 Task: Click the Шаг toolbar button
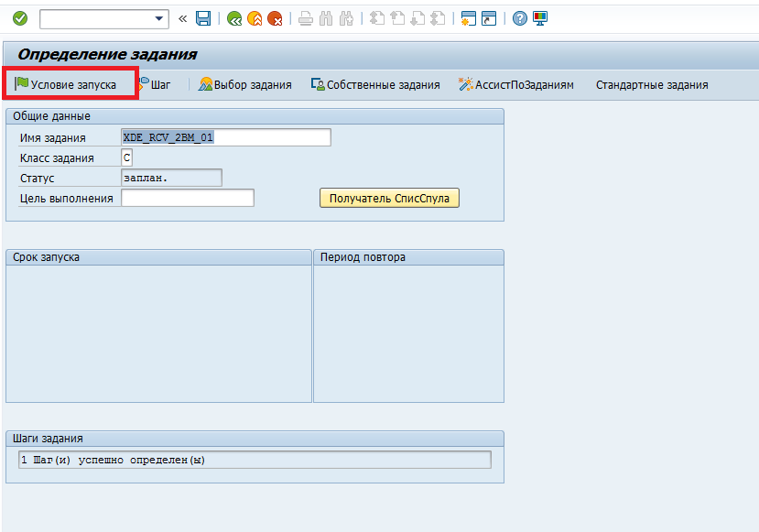[x=155, y=84]
